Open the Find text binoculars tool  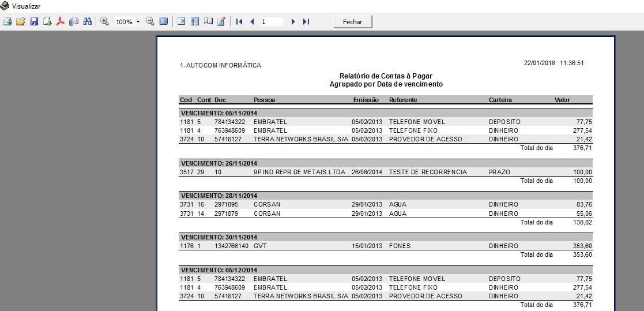tap(88, 21)
